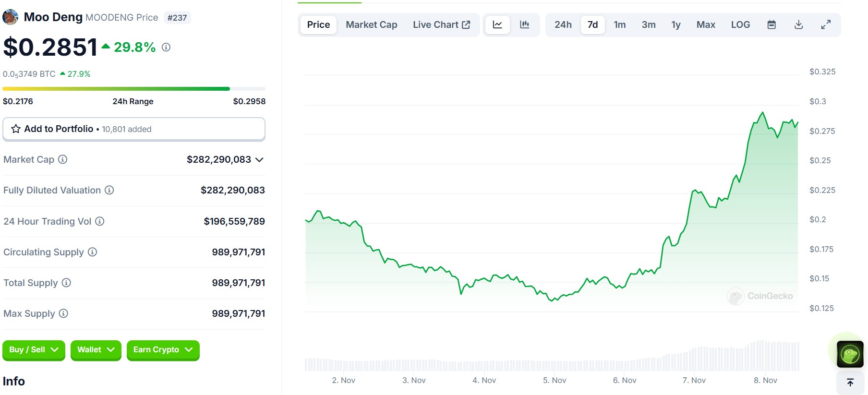Select the 3m time range
868x395 pixels.
(649, 24)
